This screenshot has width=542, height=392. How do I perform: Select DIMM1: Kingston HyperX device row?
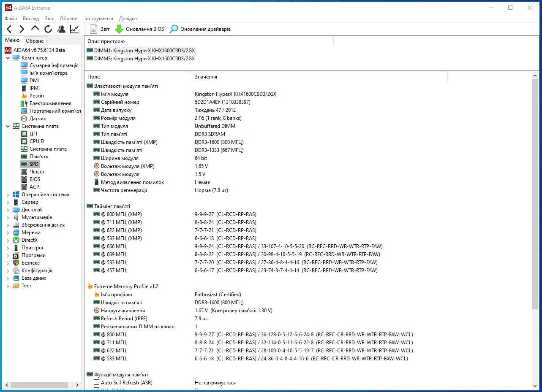(x=141, y=50)
